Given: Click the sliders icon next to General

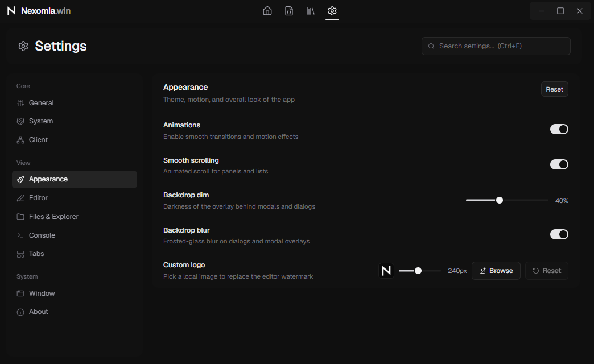Looking at the screenshot, I should point(20,103).
